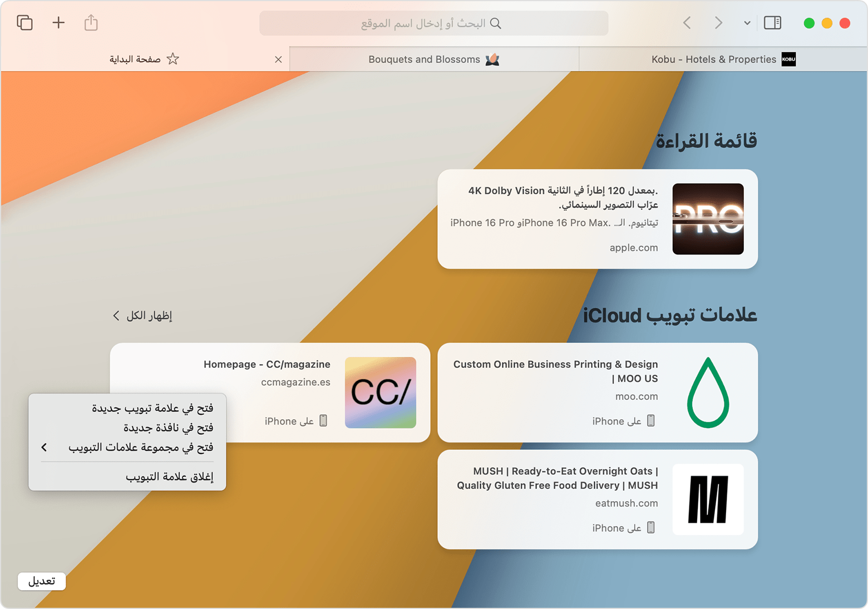Screen dimensions: 868x609
Task: Select the صفحة البداية tab
Action: pyautogui.click(x=145, y=60)
